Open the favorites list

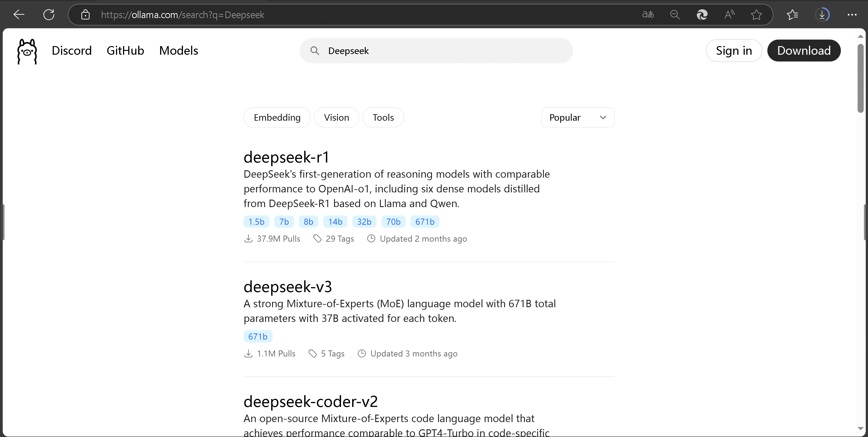coord(792,14)
